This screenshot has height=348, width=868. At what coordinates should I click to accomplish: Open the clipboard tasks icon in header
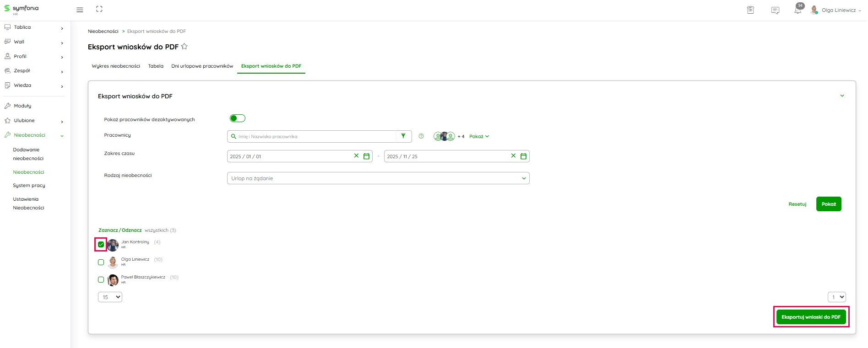pyautogui.click(x=750, y=10)
